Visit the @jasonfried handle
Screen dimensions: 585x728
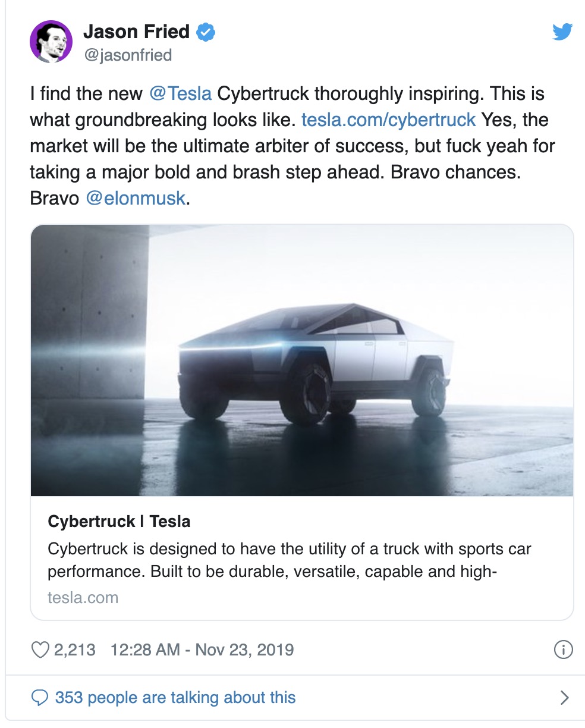pos(128,55)
